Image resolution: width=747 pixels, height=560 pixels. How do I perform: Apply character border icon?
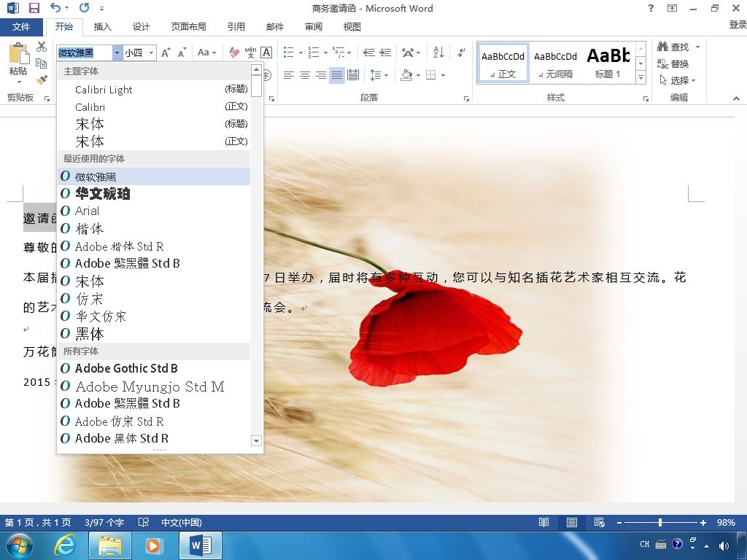click(266, 52)
